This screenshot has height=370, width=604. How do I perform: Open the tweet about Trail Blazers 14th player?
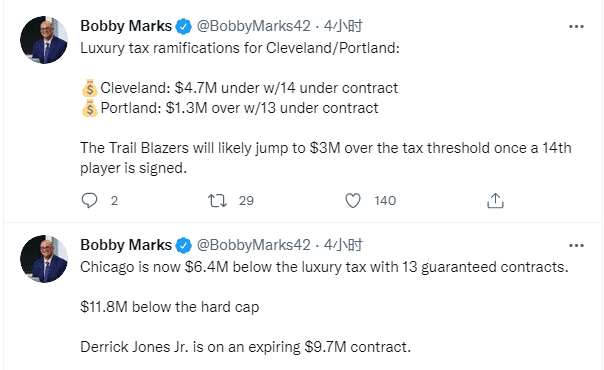coord(325,158)
